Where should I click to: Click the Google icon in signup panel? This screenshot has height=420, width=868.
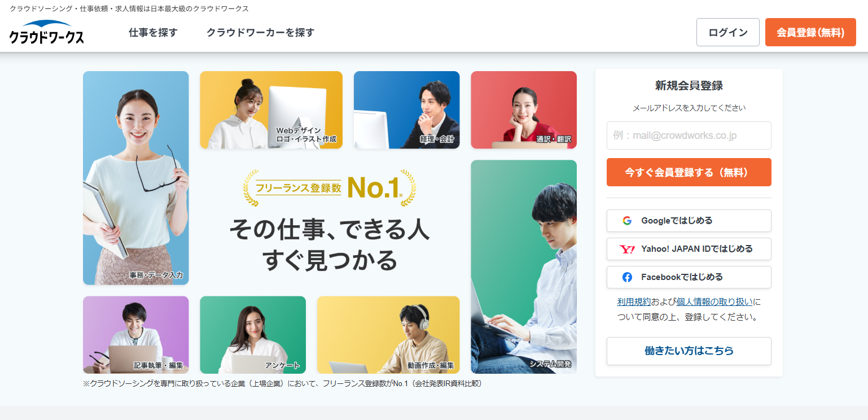pyautogui.click(x=627, y=221)
